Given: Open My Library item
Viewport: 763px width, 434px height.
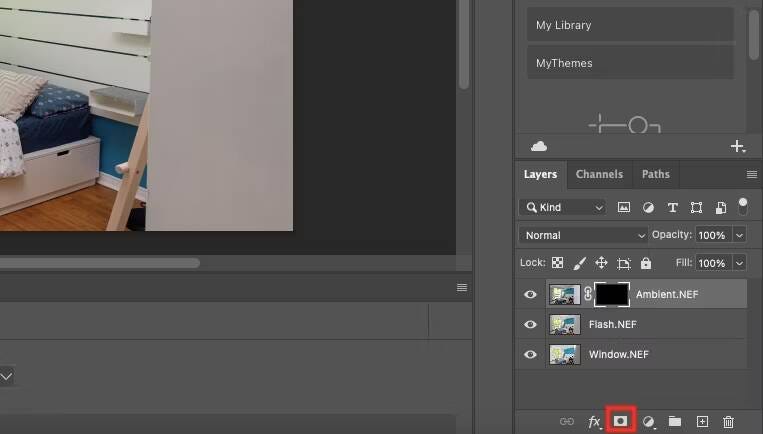Looking at the screenshot, I should pyautogui.click(x=630, y=25).
